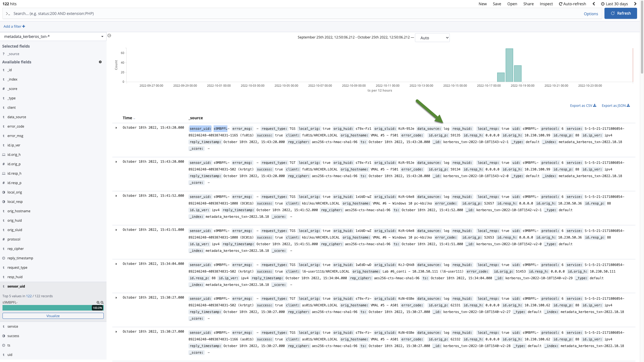Open the Inspect menu item

tap(546, 4)
